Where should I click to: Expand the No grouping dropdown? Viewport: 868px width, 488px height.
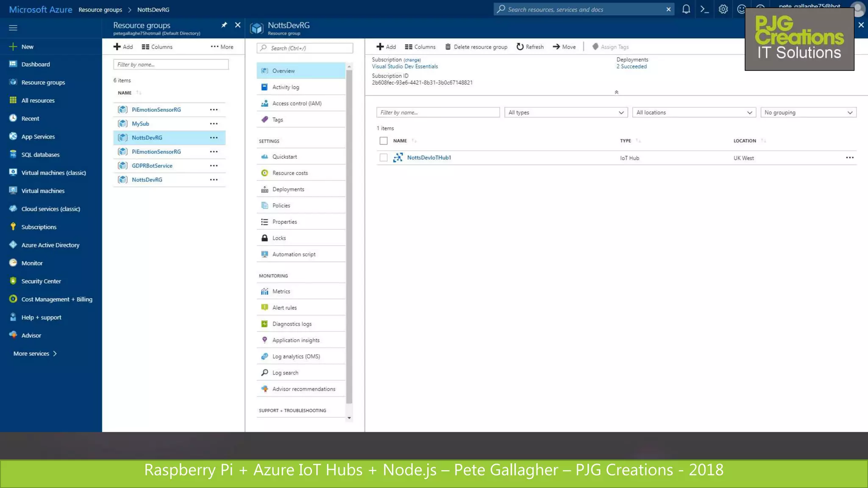808,113
